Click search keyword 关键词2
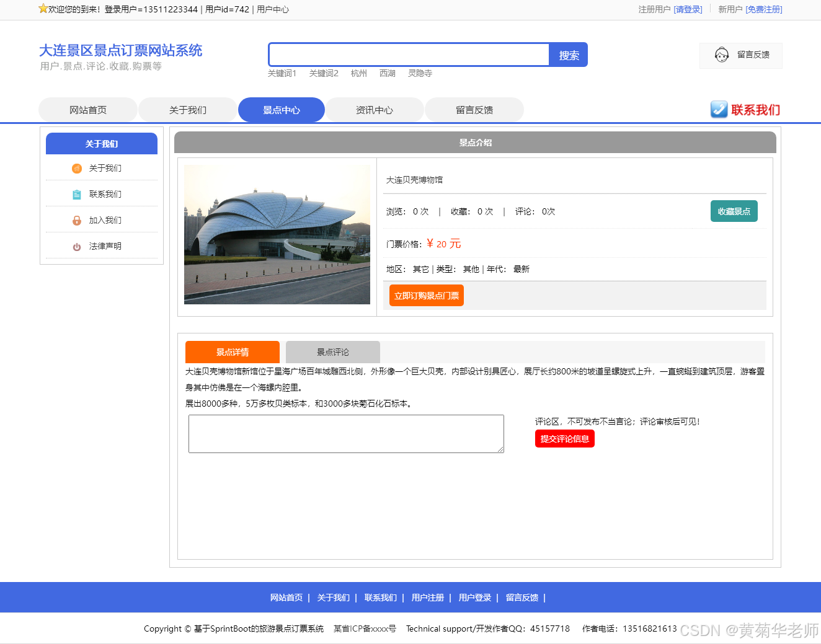 [324, 73]
